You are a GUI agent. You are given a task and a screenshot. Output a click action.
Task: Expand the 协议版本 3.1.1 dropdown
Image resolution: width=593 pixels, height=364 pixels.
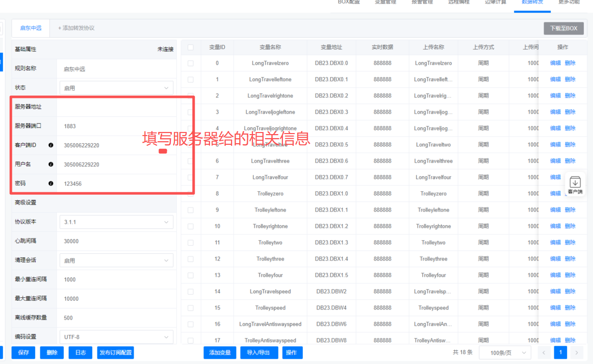tap(116, 222)
